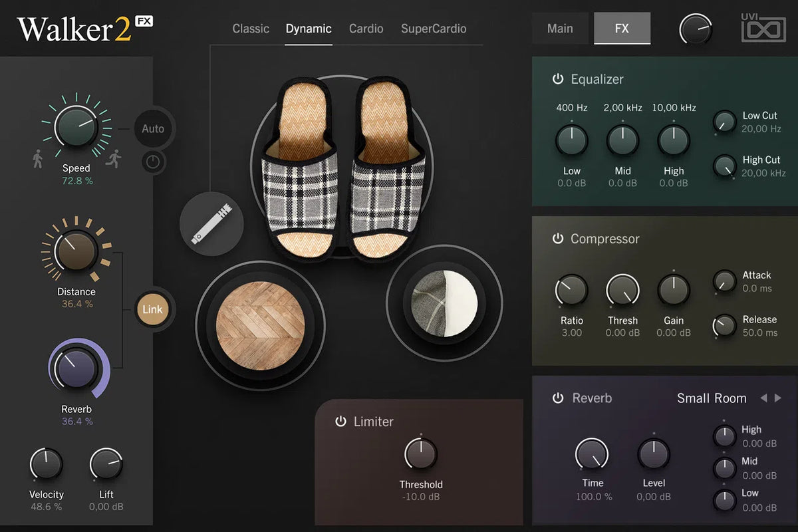Click the running person icon near Speed
Image resolution: width=798 pixels, height=532 pixels.
[113, 158]
